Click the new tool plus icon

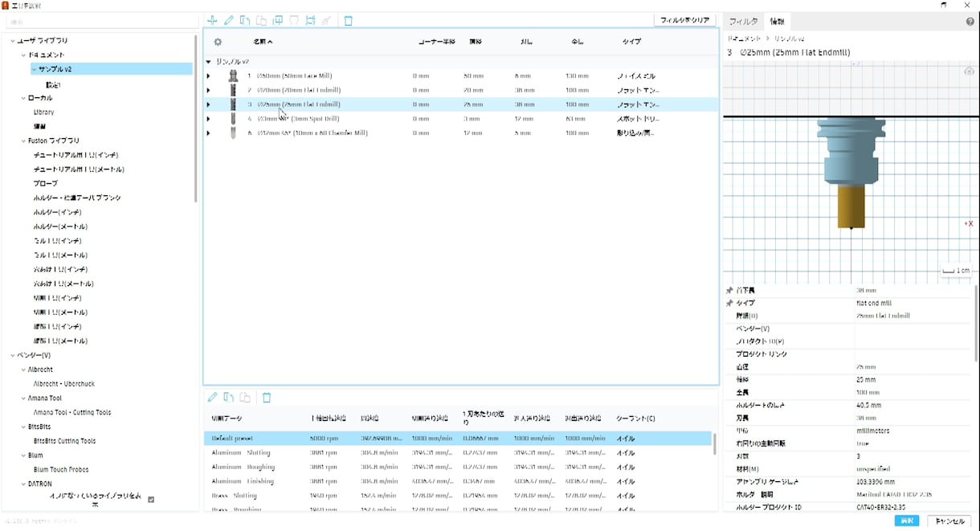coord(212,20)
